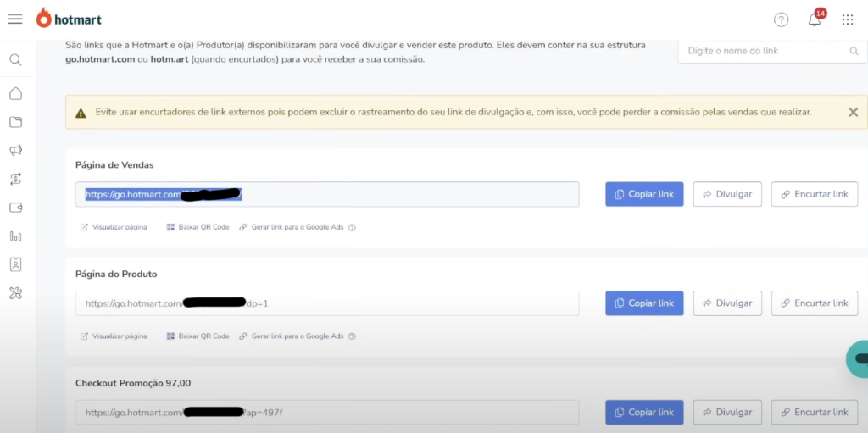Open the analytics bar chart sidebar icon
The image size is (868, 433).
tap(15, 236)
